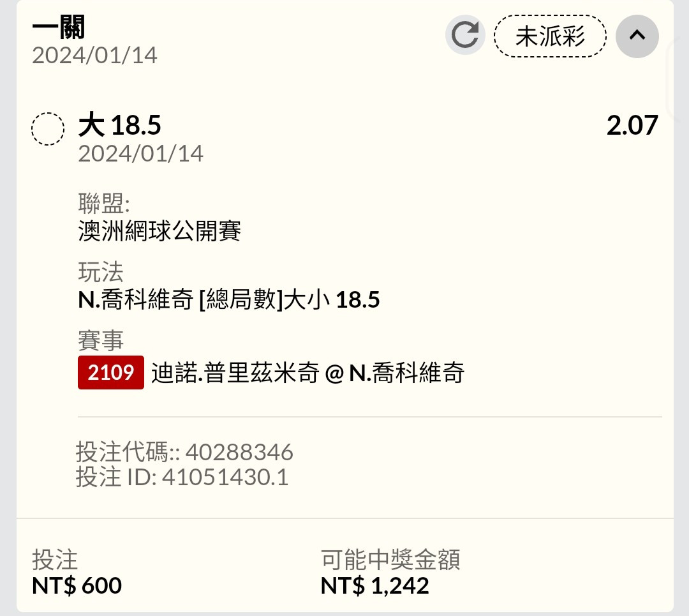This screenshot has height=616, width=689.
Task: Click the match 迪諾.普里茲米奇 @ N.喬科維奇
Action: point(307,373)
